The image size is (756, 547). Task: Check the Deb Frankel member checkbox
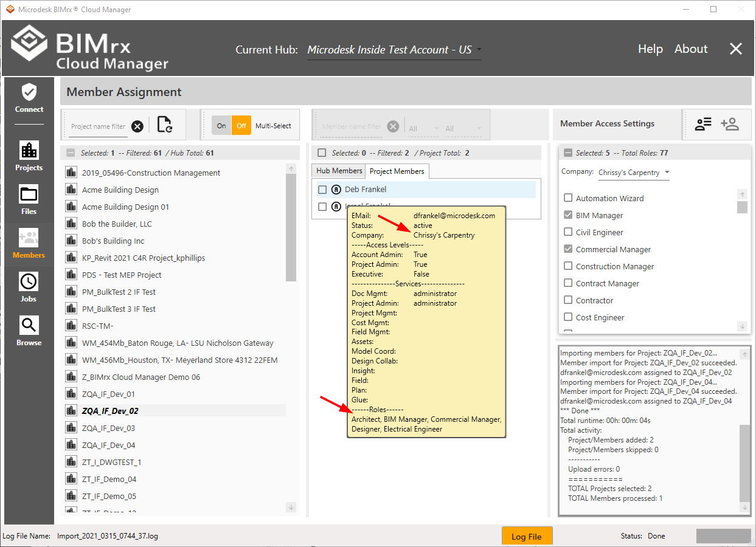click(x=322, y=190)
